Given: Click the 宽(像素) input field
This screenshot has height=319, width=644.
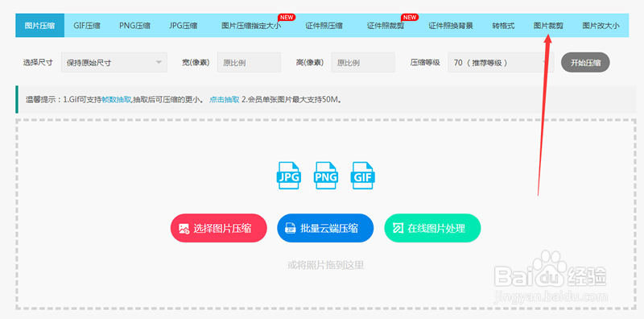Looking at the screenshot, I should point(249,63).
